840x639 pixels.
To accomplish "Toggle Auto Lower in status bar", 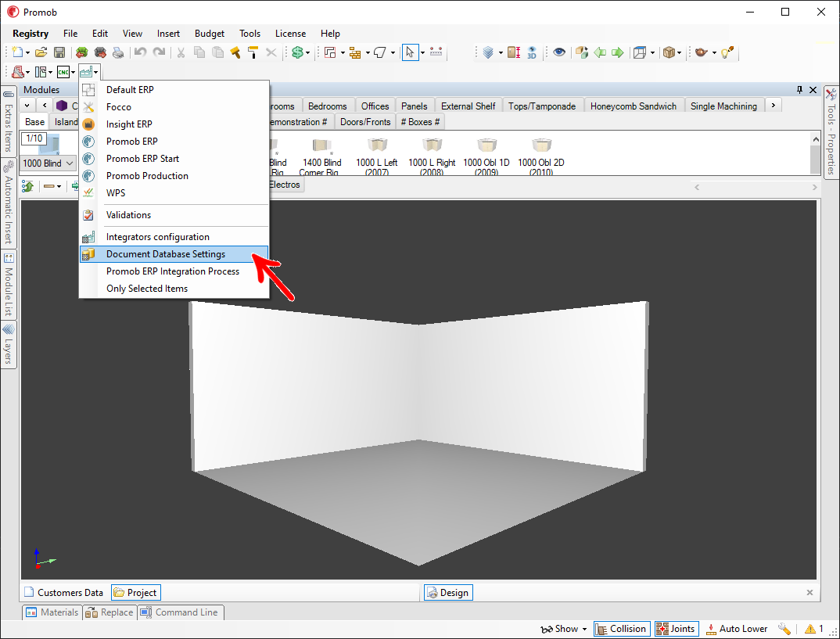I will click(737, 629).
